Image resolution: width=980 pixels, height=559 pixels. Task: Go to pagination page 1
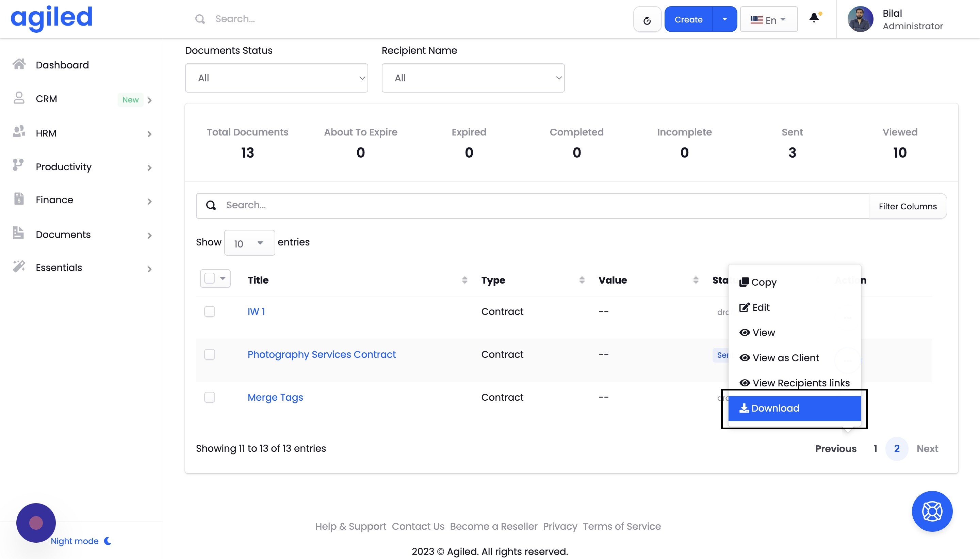(875, 448)
